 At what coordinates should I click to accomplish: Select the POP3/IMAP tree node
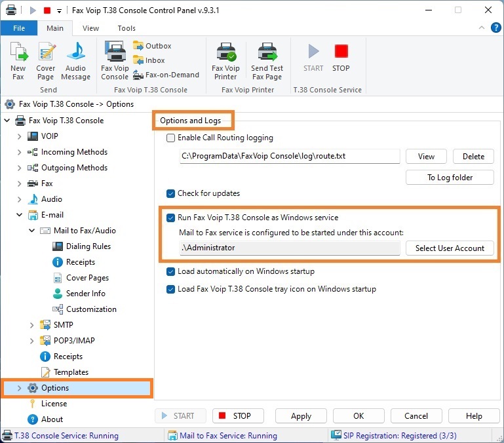coord(74,341)
